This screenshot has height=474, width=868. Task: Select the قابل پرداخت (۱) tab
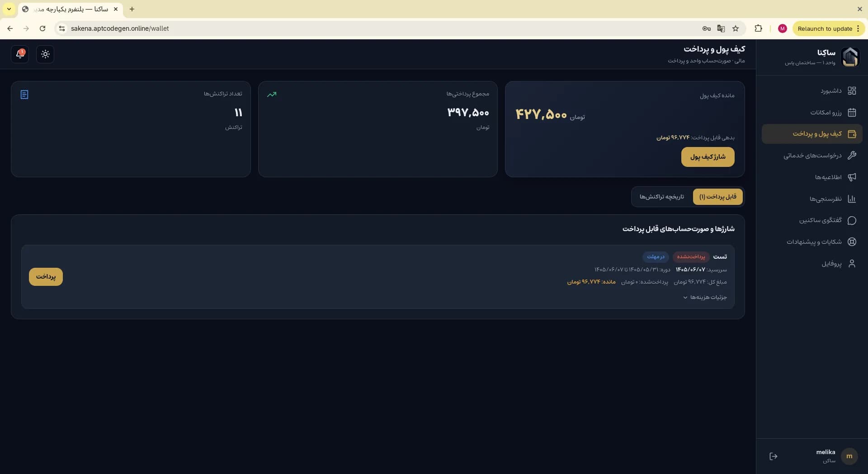point(718,197)
